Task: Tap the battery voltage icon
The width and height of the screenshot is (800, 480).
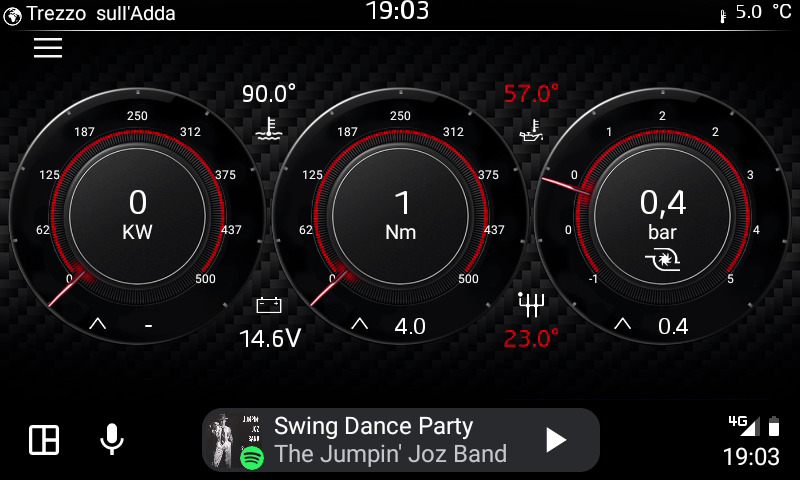Action: [269, 305]
